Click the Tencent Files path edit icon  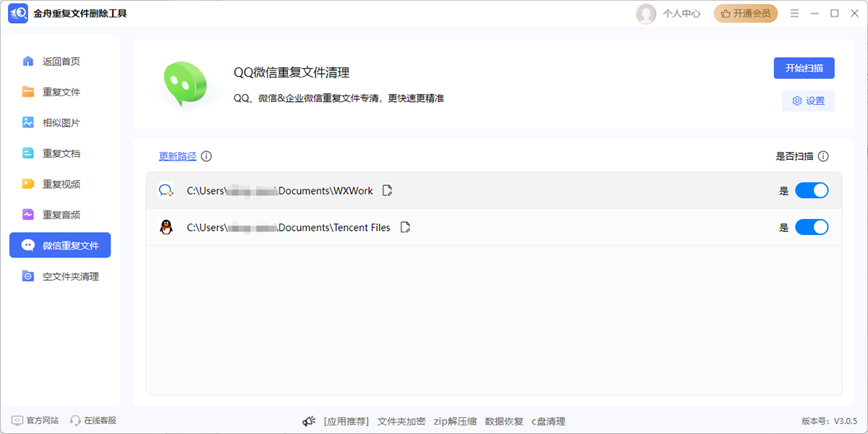(x=405, y=226)
